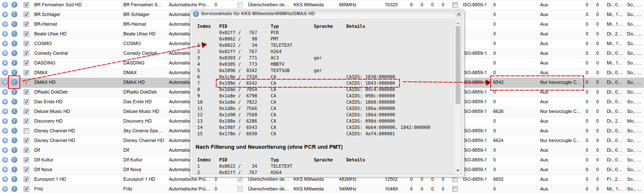Click the 6624 value in Disney Channel HD row
644x193 pixels.
click(498, 140)
